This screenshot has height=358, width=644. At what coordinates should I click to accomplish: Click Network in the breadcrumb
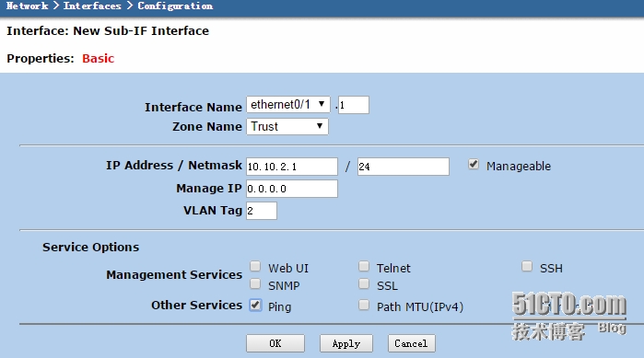click(x=27, y=6)
